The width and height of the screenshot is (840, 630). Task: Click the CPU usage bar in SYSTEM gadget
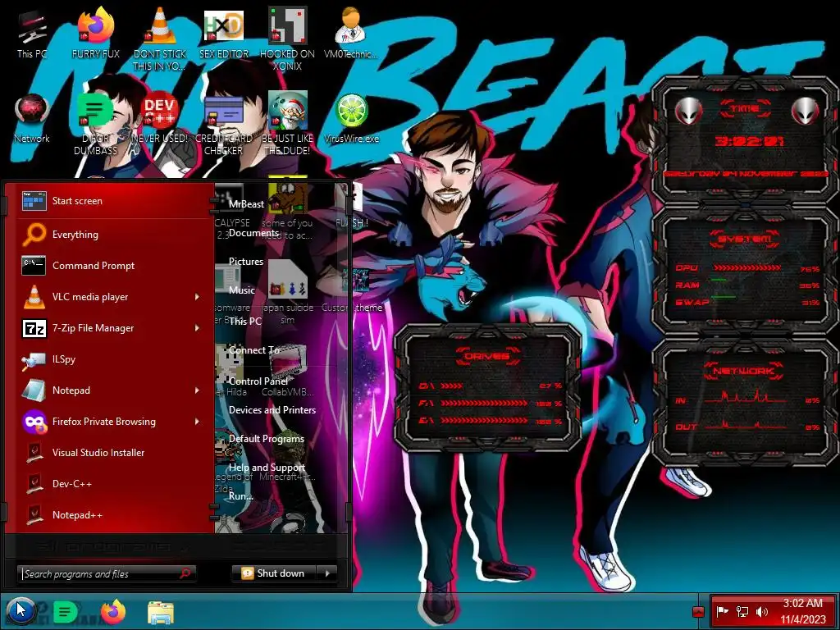tap(746, 268)
